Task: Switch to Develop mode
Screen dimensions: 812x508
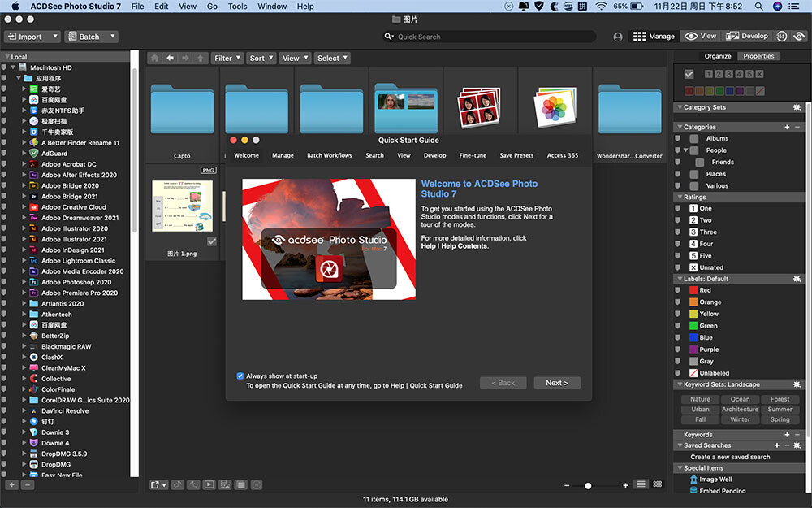Action: click(747, 37)
